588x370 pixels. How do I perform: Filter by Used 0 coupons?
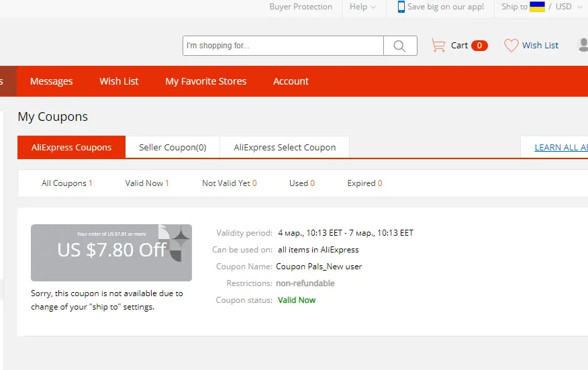pyautogui.click(x=302, y=183)
